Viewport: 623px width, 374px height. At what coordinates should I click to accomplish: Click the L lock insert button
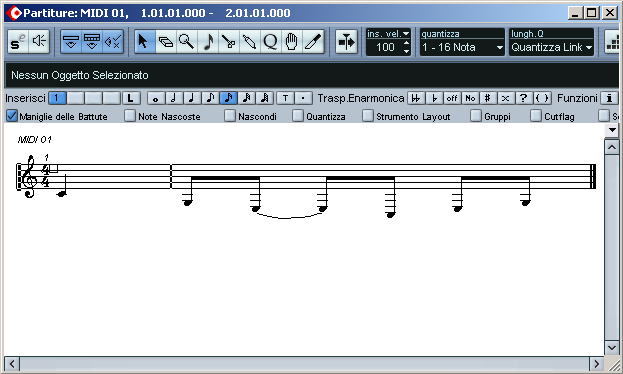(x=130, y=98)
